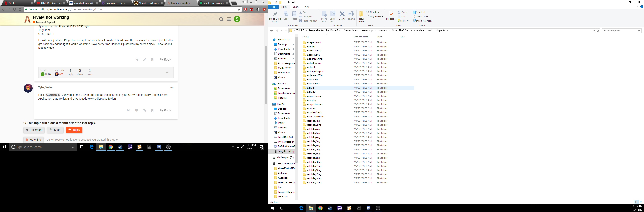Viewport: 644px width, 212px height.
Task: Switch to the View ribbon tab
Action: (x=307, y=7)
